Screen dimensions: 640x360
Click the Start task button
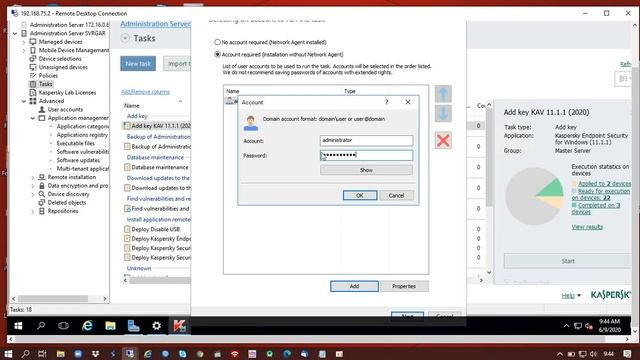coord(568,261)
